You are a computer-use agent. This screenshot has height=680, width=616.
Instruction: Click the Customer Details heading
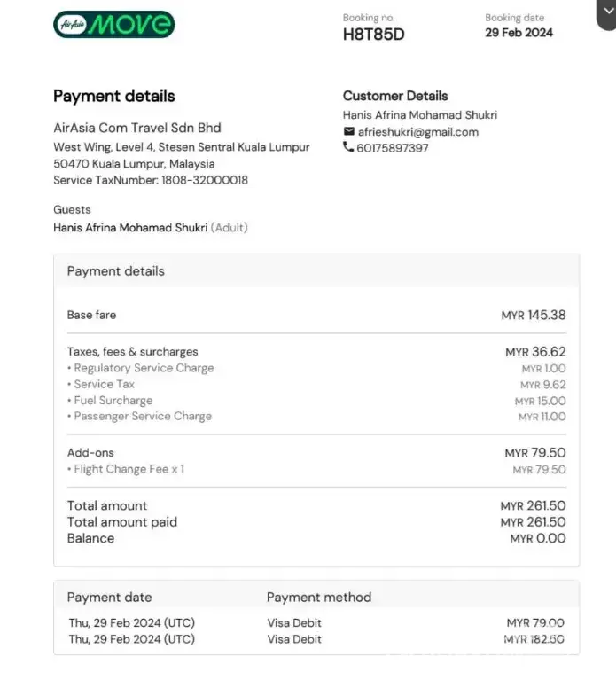(395, 96)
